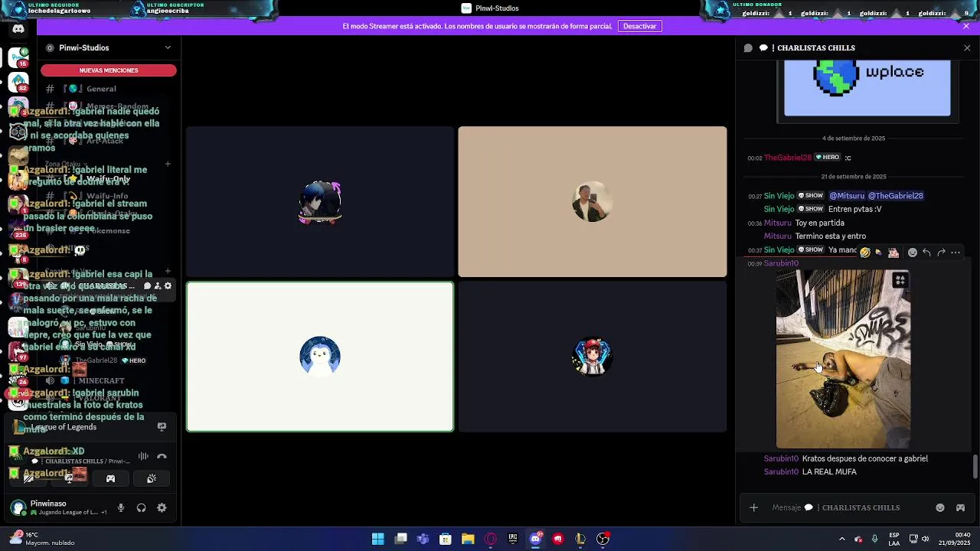The height and width of the screenshot is (551, 980).
Task: Open apps launcher in message box
Action: coord(960,507)
